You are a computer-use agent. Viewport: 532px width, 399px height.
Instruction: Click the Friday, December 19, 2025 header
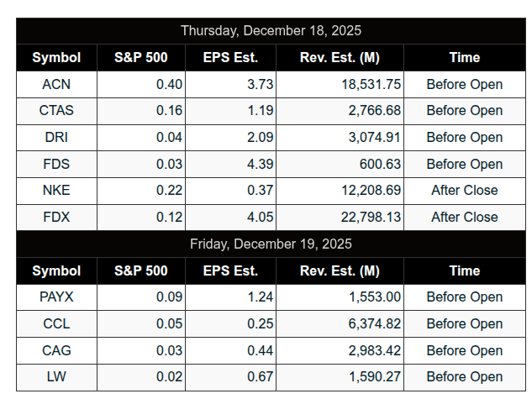pyautogui.click(x=271, y=244)
